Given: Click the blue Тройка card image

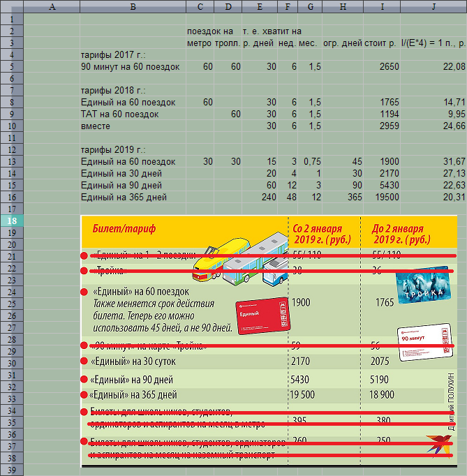Looking at the screenshot, I should pos(423,285).
